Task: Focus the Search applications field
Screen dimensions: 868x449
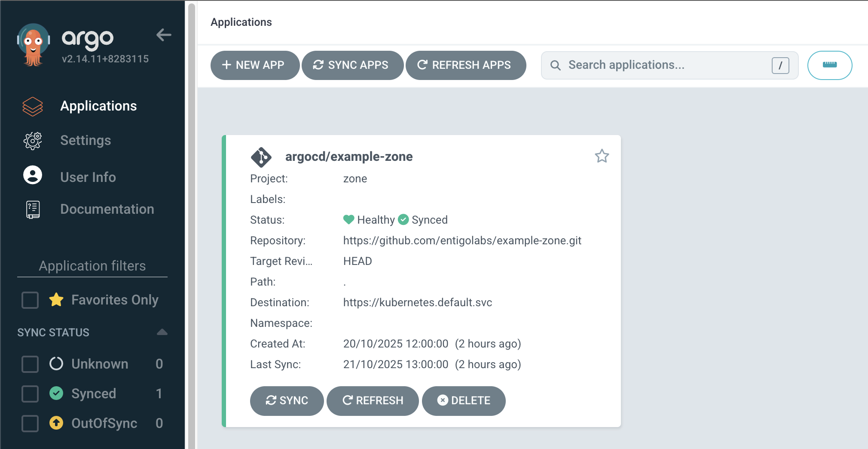Action: pos(666,65)
